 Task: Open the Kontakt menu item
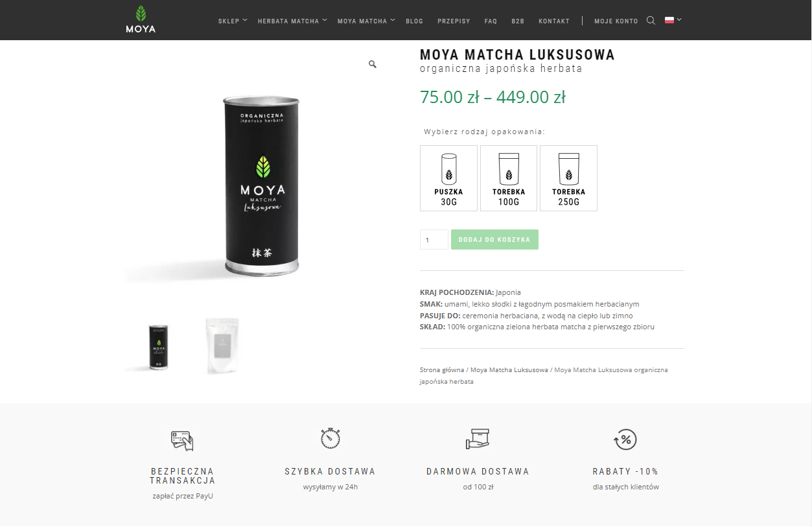[x=554, y=21]
